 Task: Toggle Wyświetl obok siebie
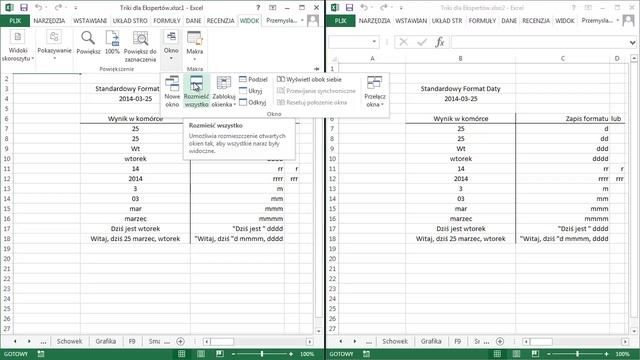pos(309,80)
